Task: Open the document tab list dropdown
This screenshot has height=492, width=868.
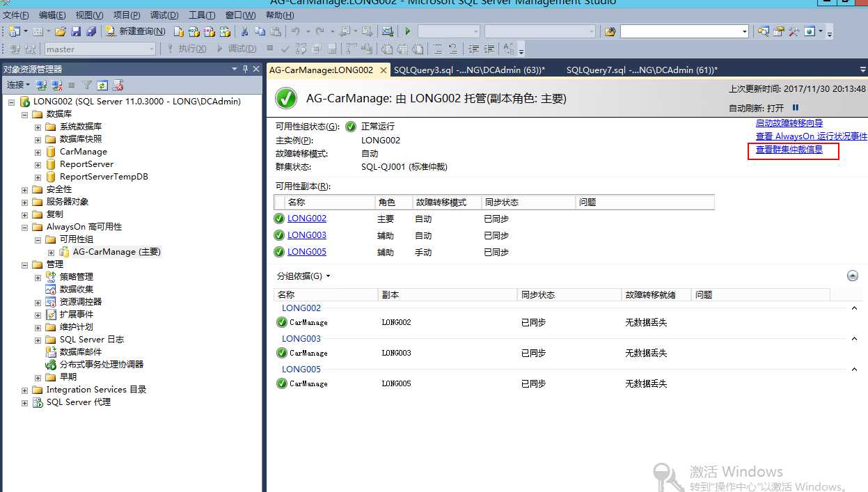Action: pyautogui.click(x=863, y=70)
